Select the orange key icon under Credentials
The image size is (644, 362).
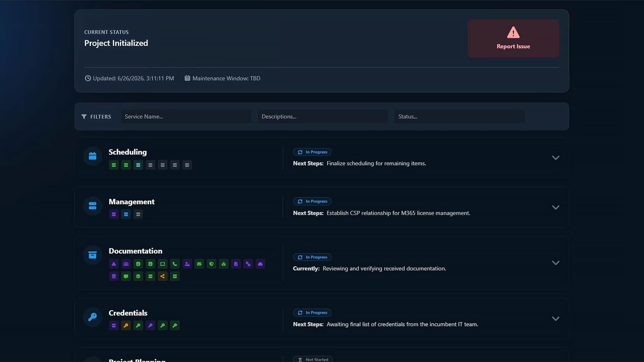point(126,325)
